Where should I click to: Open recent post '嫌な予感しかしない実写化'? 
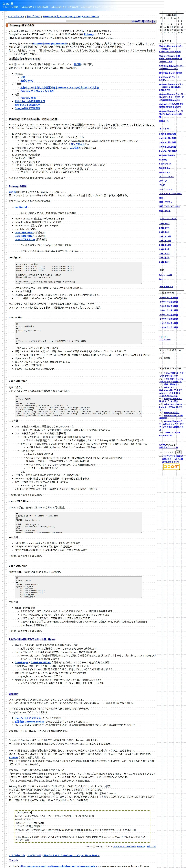[x=170, y=73]
